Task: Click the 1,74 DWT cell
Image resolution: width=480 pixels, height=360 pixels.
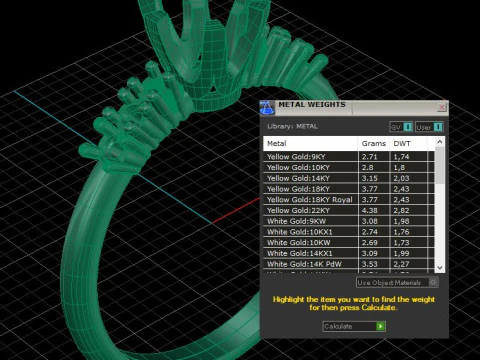Action: (x=408, y=157)
